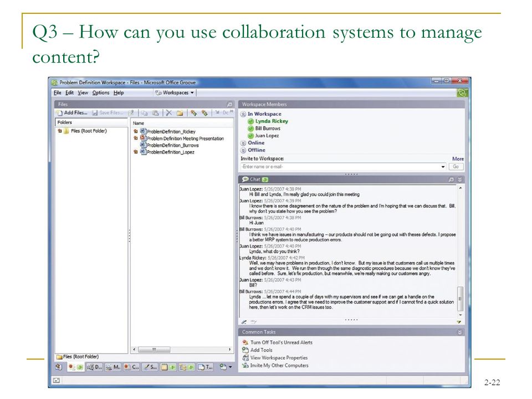Open the Help menu
Image resolution: width=532 pixels, height=399 pixels.
pos(119,93)
